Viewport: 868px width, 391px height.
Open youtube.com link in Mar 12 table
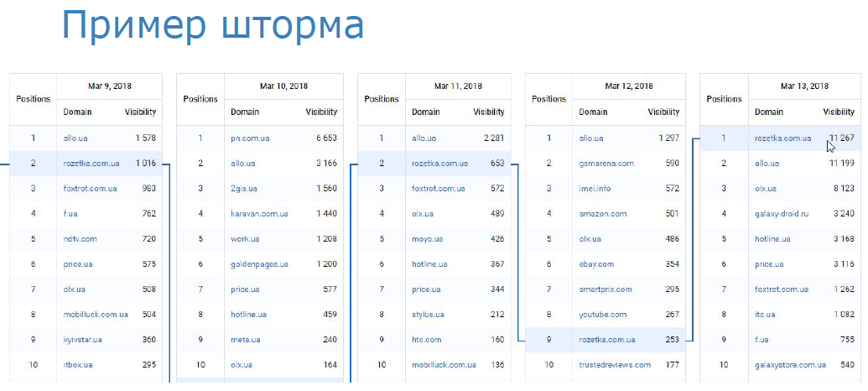(x=603, y=314)
